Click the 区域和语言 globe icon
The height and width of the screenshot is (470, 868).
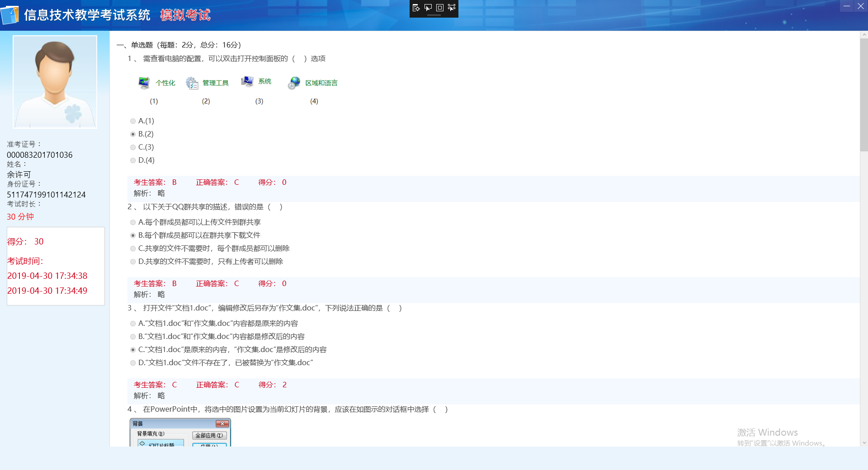click(294, 83)
